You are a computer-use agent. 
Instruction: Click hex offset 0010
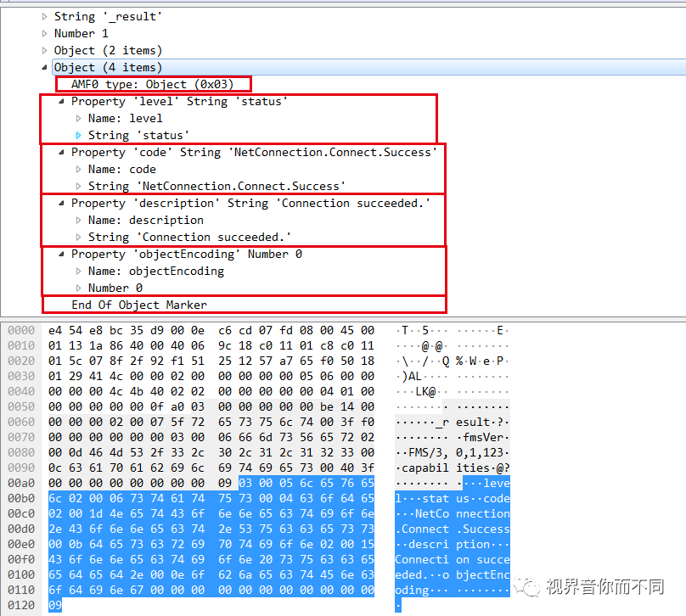click(21, 346)
